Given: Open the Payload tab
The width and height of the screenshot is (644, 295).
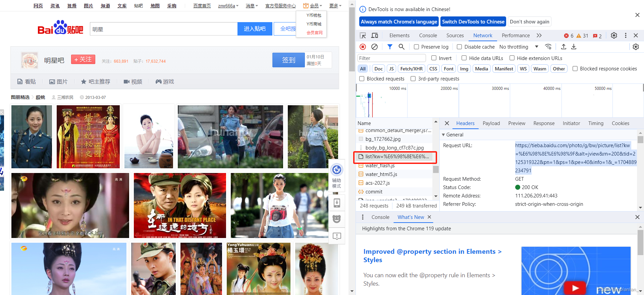Looking at the screenshot, I should (491, 123).
